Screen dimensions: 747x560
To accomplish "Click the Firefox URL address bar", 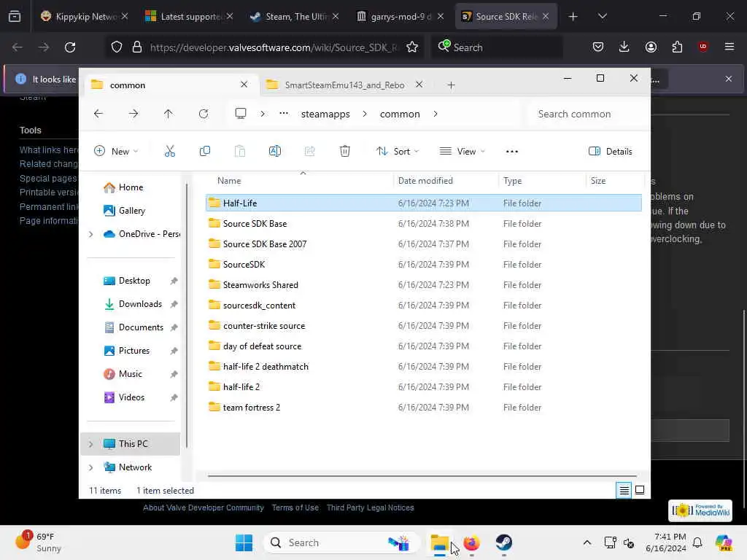I will click(x=274, y=47).
